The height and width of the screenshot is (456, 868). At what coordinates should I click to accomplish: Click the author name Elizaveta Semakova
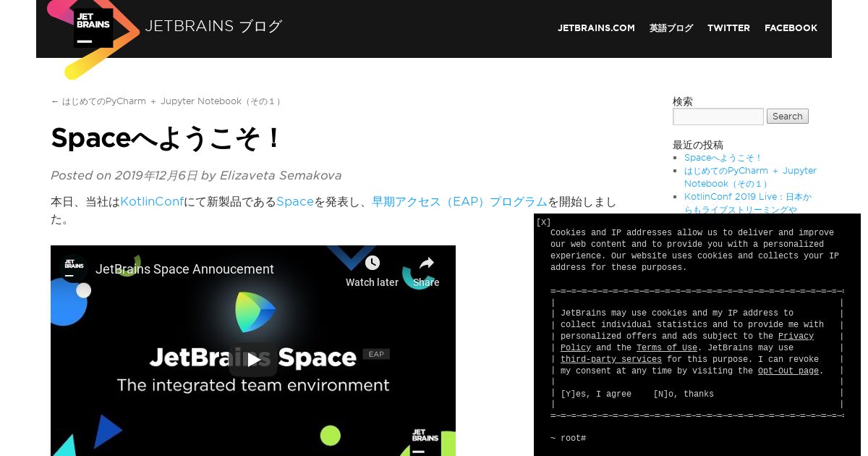[281, 176]
